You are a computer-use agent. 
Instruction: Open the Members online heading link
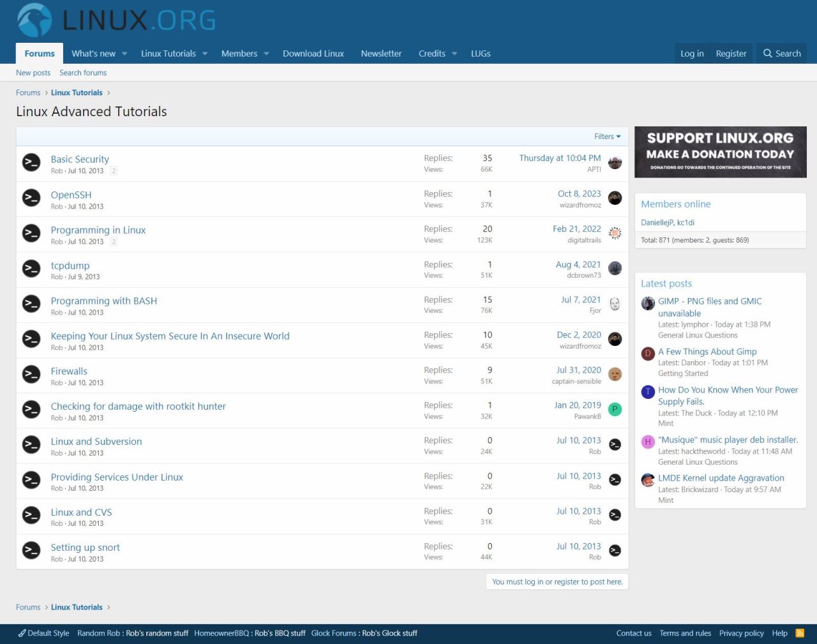coord(676,204)
